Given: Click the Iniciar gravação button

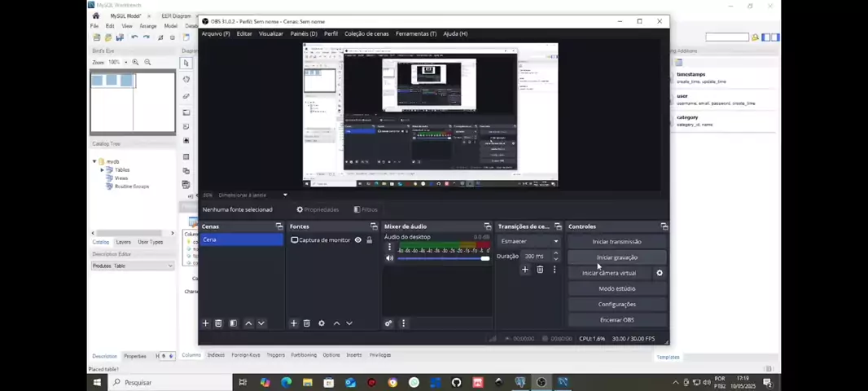Looking at the screenshot, I should 616,257.
